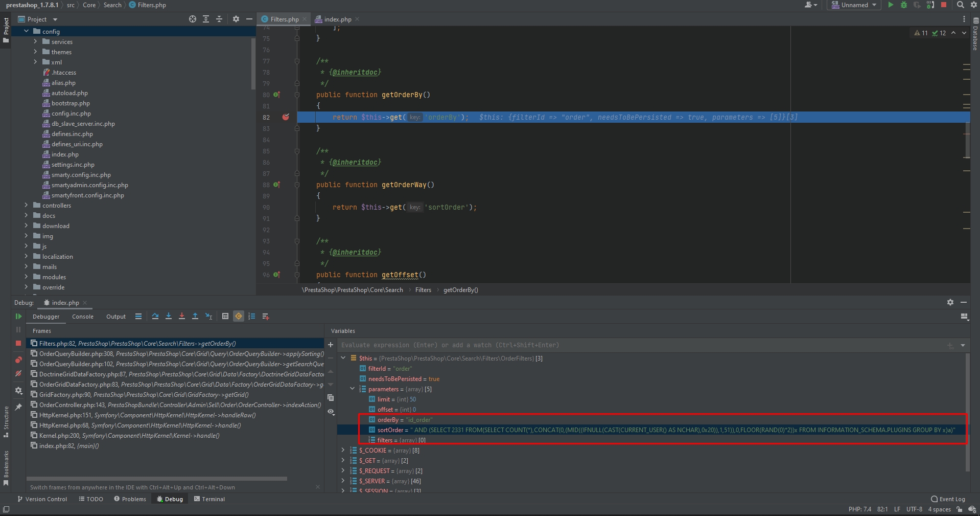Toggle the highlighted orange C debug button
Screen dimensions: 980x516
239,317
